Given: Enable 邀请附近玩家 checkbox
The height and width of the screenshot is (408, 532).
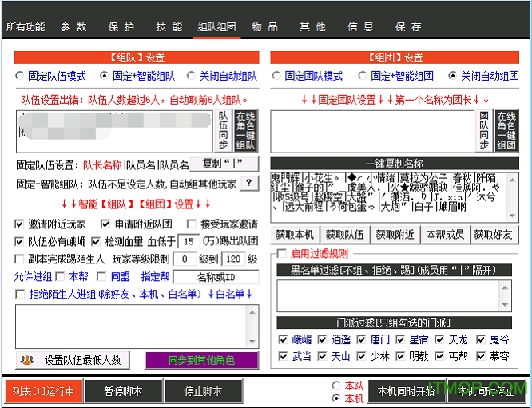Looking at the screenshot, I should [x=20, y=224].
